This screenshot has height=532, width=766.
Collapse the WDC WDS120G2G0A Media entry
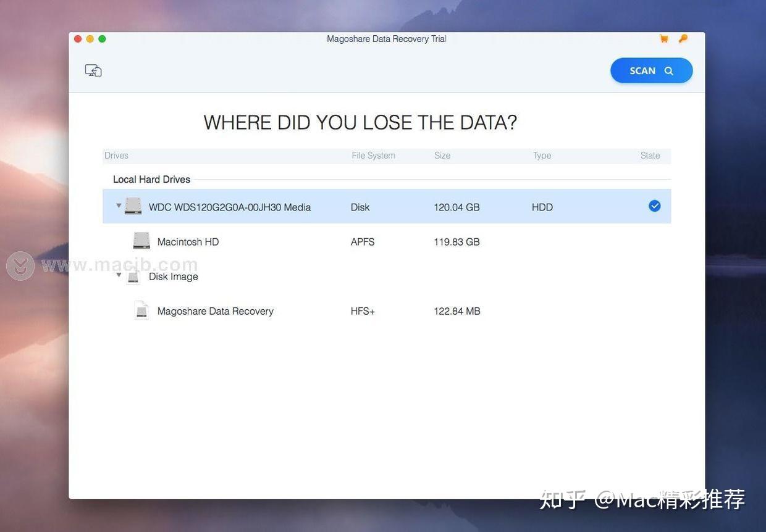118,206
